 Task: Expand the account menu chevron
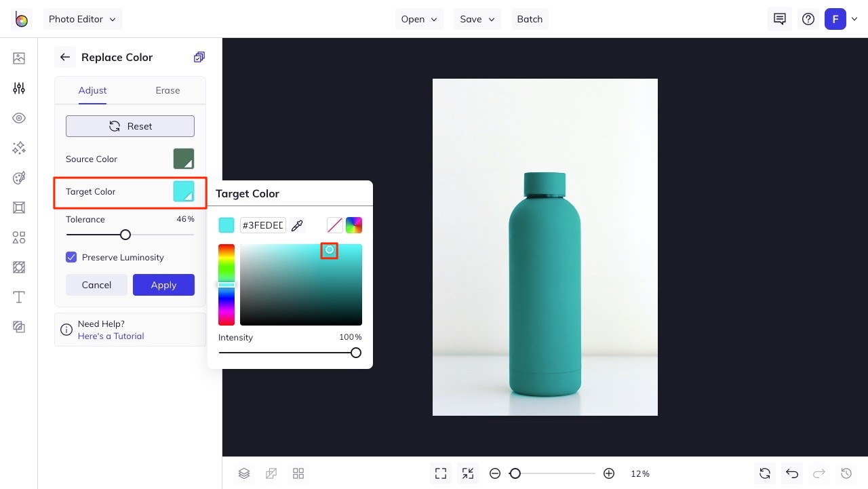(x=854, y=19)
